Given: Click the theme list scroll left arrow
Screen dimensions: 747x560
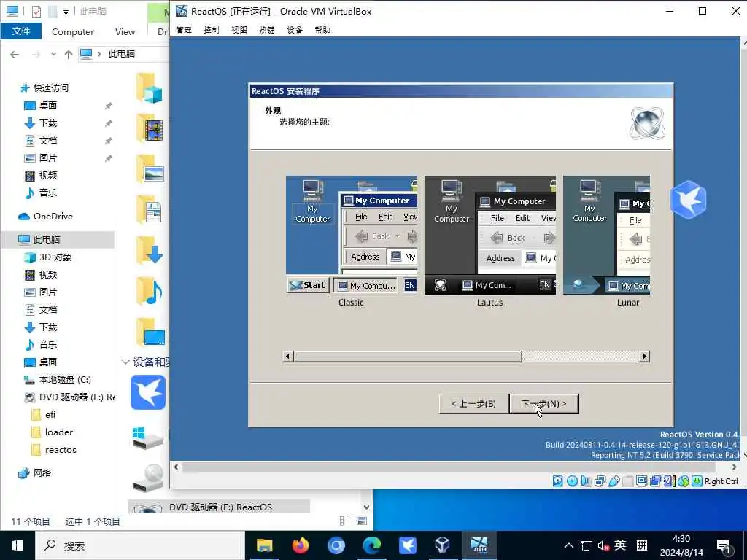Looking at the screenshot, I should pyautogui.click(x=287, y=357).
